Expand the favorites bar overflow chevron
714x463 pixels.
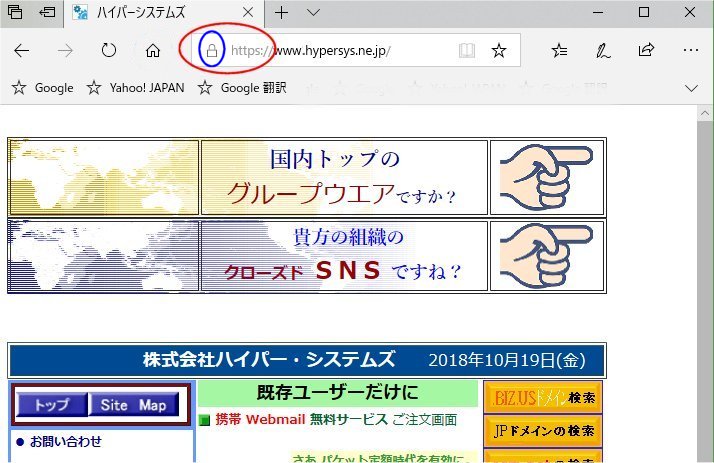point(691,88)
